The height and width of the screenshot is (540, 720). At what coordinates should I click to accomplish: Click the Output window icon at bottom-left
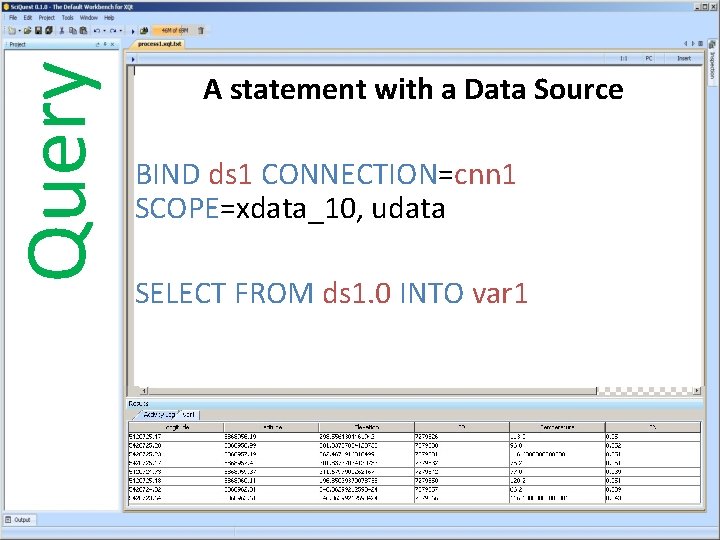[8, 520]
